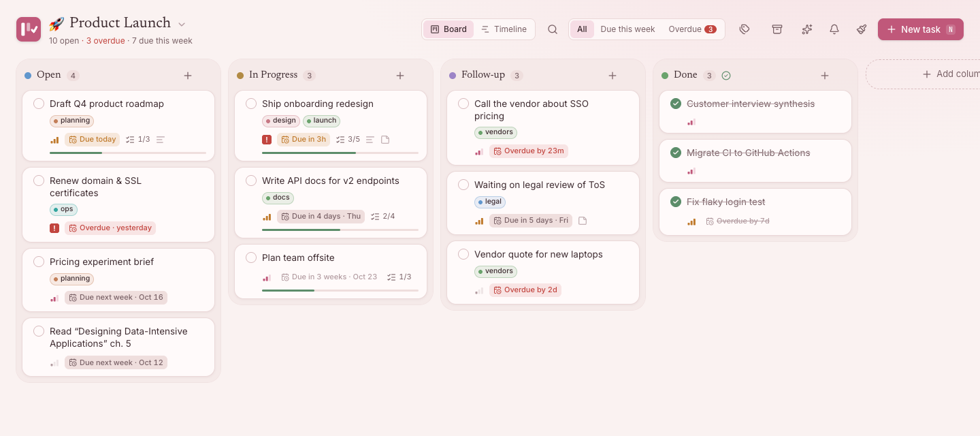Switch to Timeline view
Viewport: 980px width, 436px height.
point(504,29)
